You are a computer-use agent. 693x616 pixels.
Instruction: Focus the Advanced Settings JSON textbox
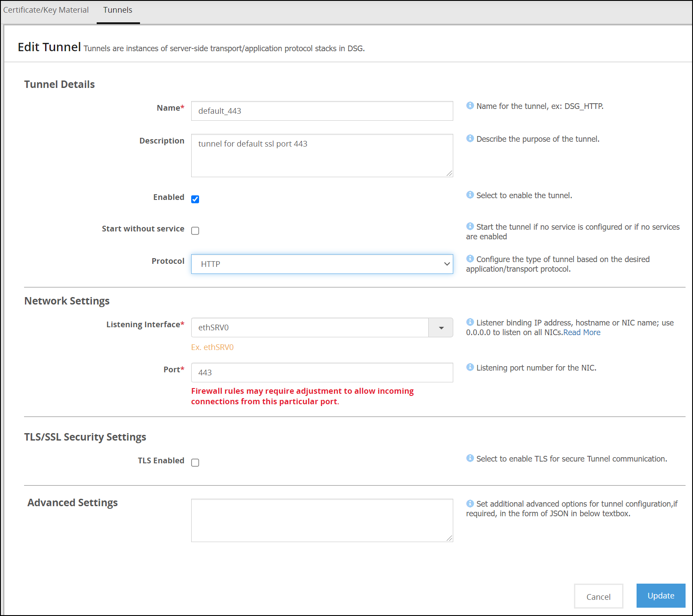click(322, 520)
